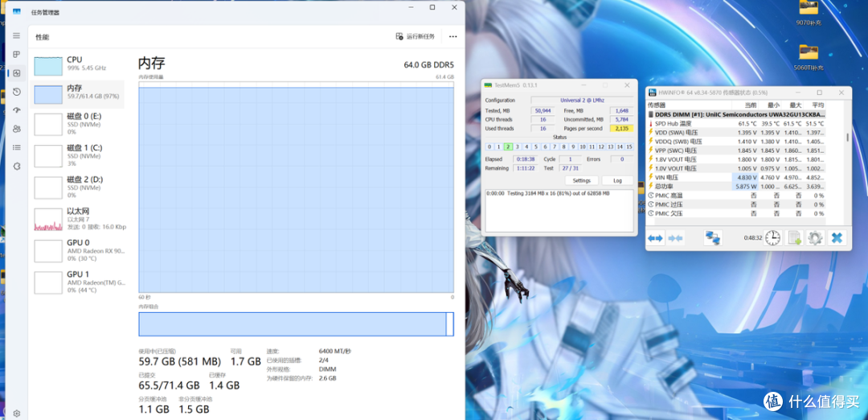Image resolution: width=868 pixels, height=420 pixels.
Task: Select the VPP (SWC) 电压 sensor row
Action: (736, 150)
